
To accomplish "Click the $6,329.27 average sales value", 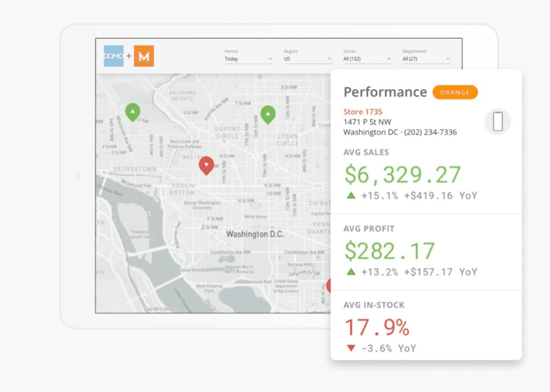I will [x=402, y=175].
